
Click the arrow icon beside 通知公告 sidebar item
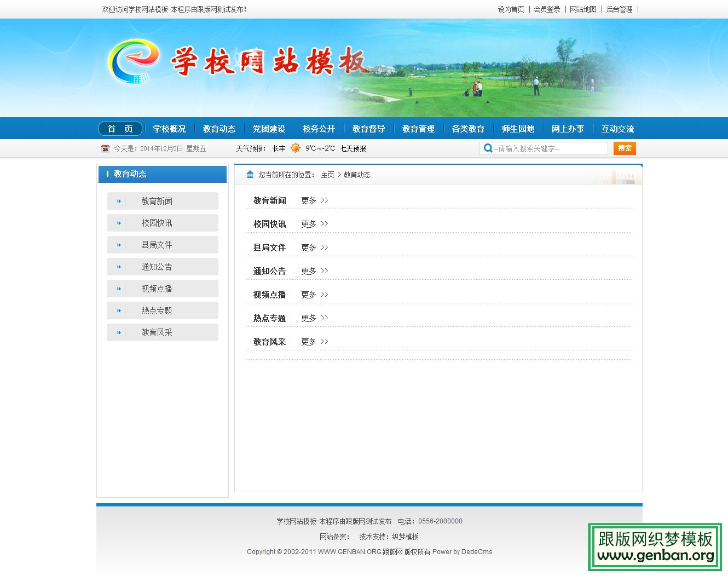(119, 267)
